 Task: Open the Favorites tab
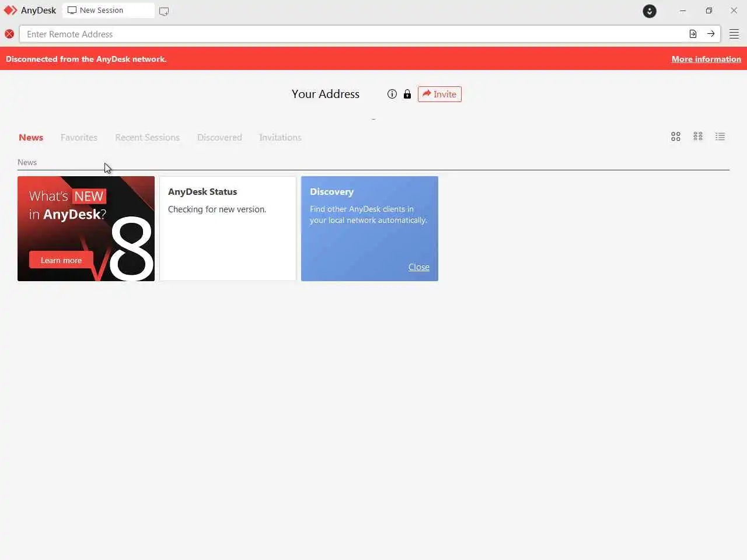click(x=79, y=138)
